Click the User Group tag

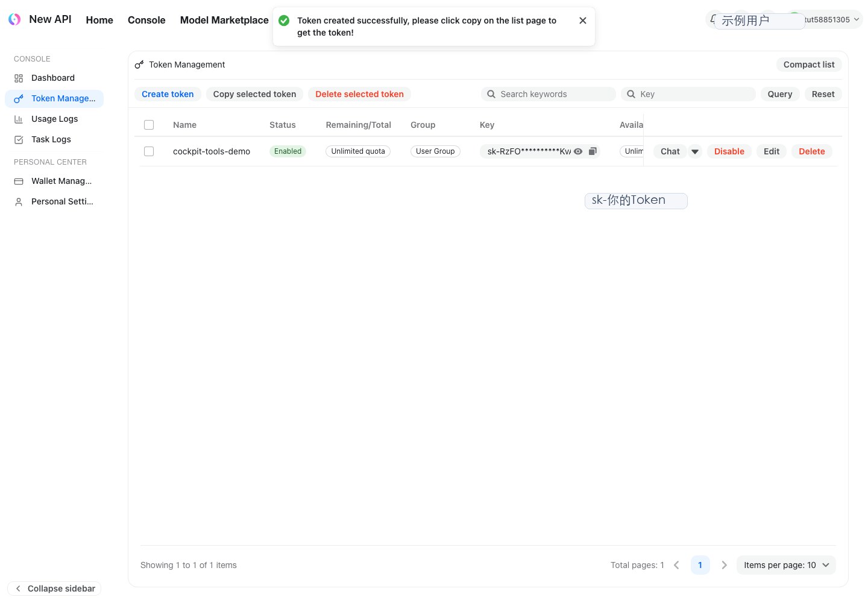click(435, 151)
